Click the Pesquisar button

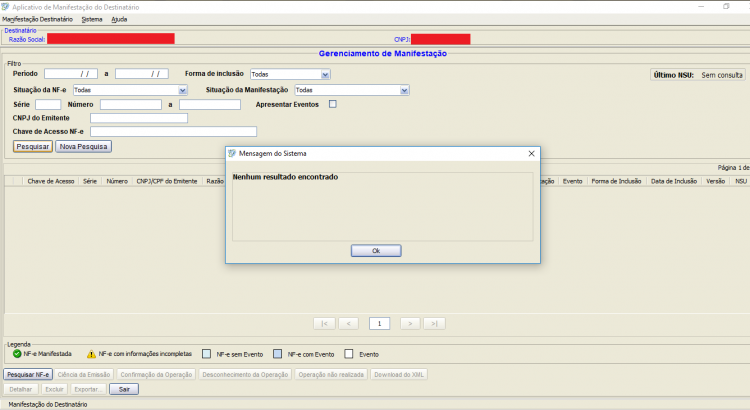[33, 146]
